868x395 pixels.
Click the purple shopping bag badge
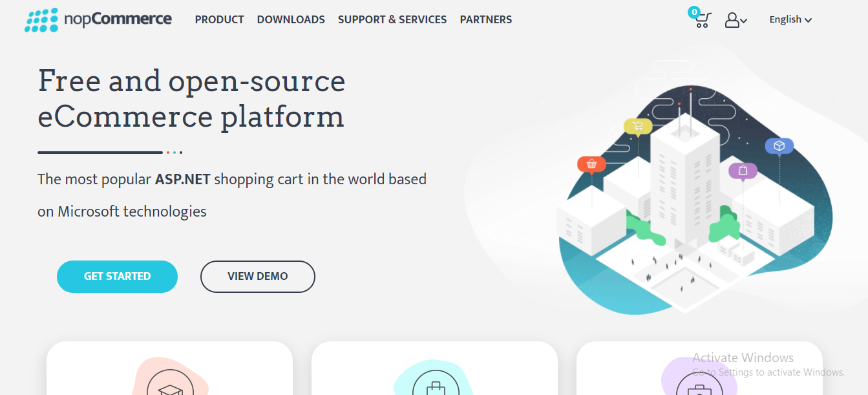(743, 171)
